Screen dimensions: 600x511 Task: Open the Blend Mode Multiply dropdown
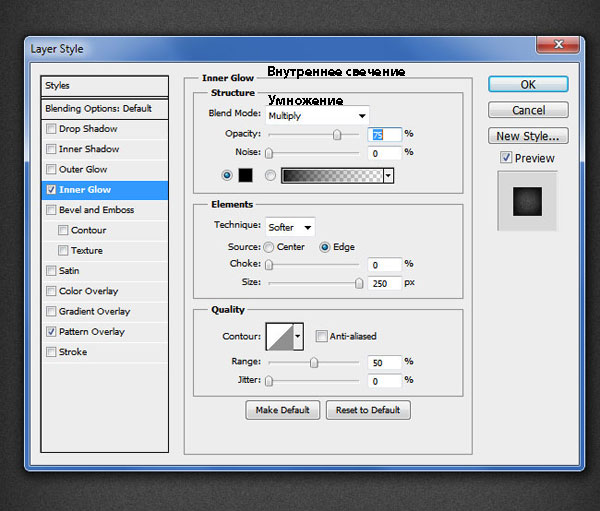317,116
